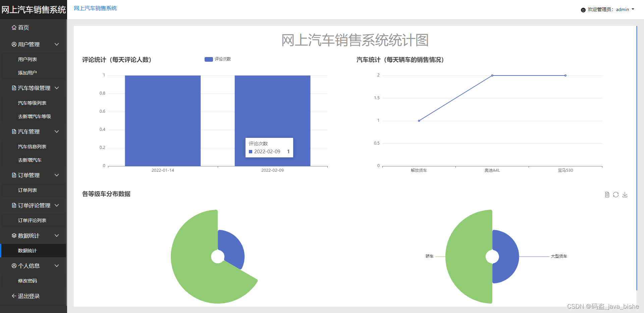644x313 pixels.
Task: Open the data view icon in chart toolbox
Action: click(607, 195)
